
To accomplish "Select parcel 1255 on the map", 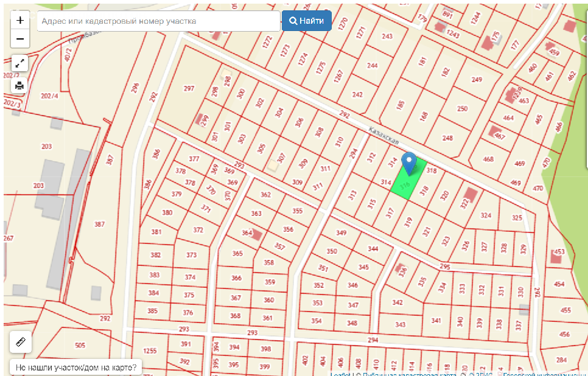I will [150, 351].
